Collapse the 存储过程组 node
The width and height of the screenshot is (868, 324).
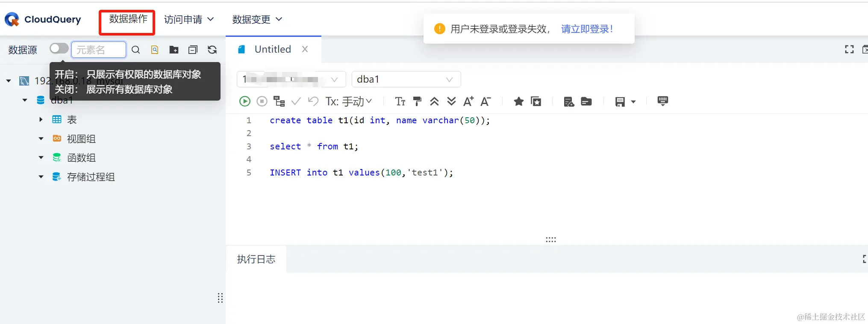coord(41,177)
